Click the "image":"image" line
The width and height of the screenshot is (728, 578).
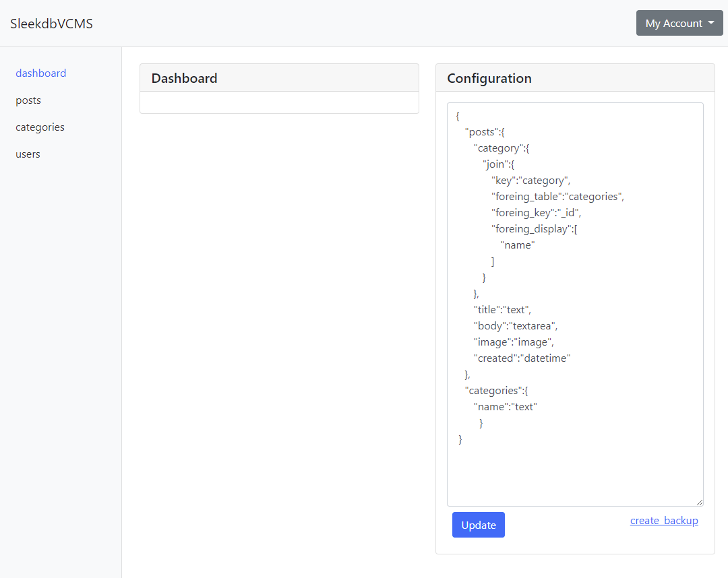[x=514, y=342]
